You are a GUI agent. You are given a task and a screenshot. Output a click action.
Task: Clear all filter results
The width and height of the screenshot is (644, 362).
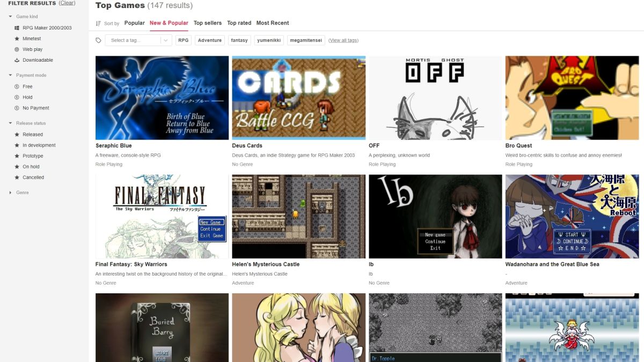pos(67,3)
